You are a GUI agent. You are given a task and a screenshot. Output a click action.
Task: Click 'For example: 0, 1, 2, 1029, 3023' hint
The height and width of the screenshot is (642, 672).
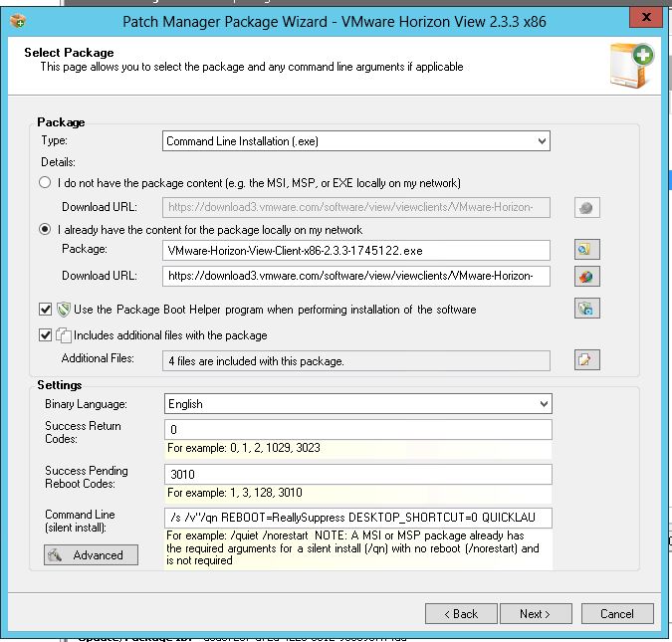[244, 448]
